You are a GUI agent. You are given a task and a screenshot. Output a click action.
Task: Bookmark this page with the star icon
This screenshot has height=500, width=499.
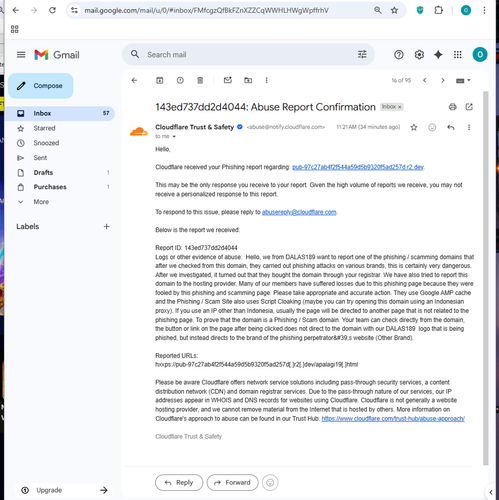[x=394, y=10]
